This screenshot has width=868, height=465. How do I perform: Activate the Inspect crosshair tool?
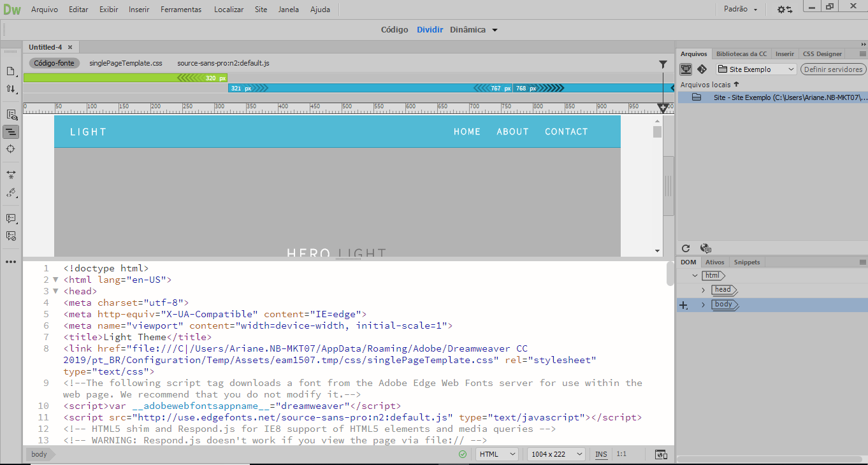coord(11,148)
